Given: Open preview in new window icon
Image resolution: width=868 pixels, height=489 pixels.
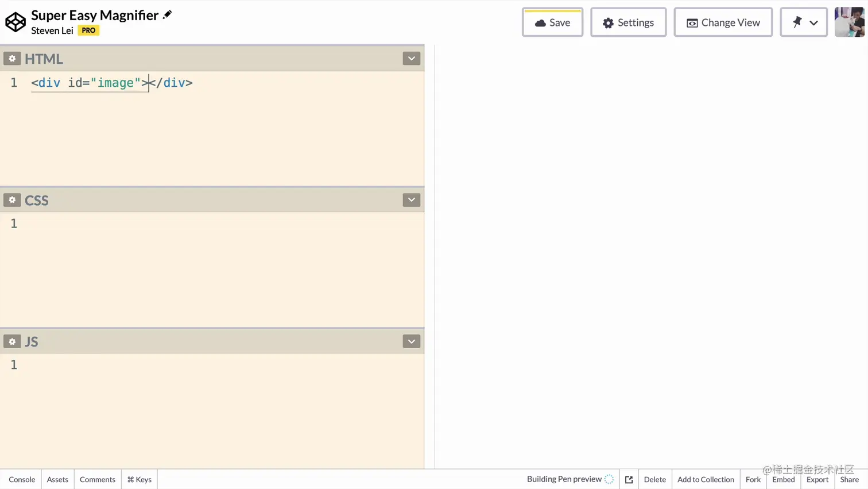Looking at the screenshot, I should 629,479.
